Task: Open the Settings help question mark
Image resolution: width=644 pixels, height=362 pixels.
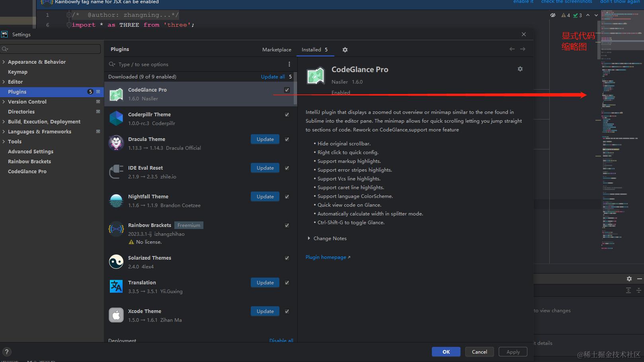Action: [x=7, y=352]
